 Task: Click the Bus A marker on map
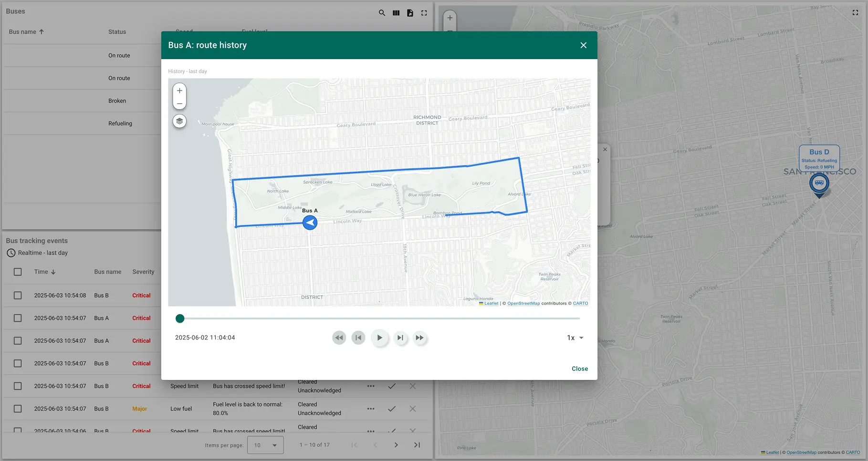point(310,222)
